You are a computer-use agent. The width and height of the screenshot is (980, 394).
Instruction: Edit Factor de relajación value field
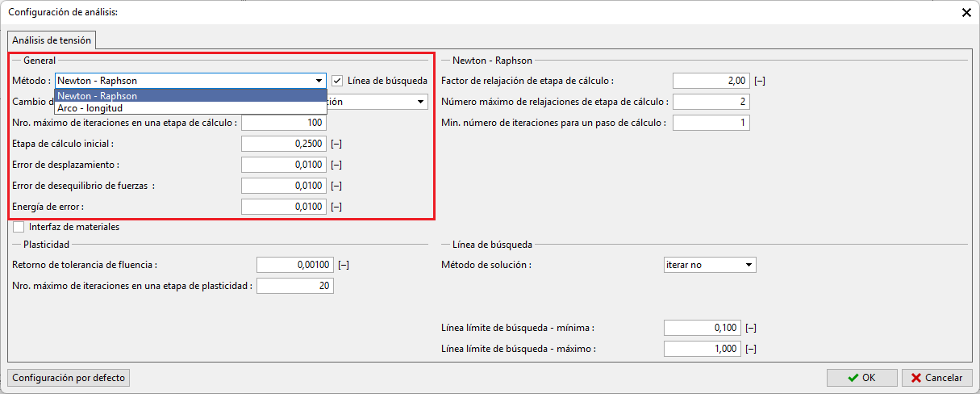pos(711,81)
